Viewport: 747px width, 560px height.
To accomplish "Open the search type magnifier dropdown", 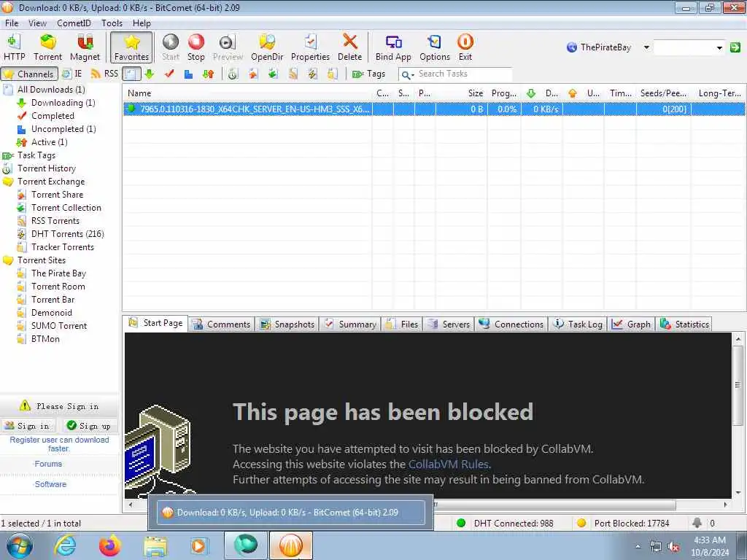I will (407, 74).
